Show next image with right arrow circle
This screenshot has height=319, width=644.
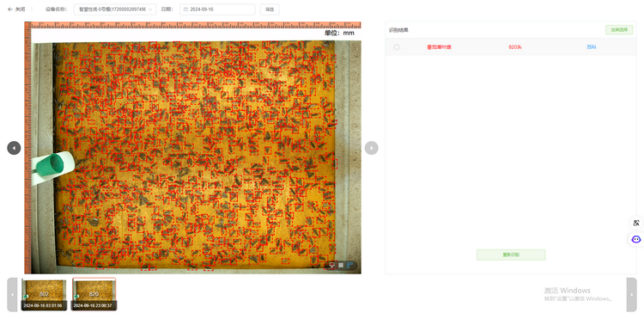click(x=371, y=148)
